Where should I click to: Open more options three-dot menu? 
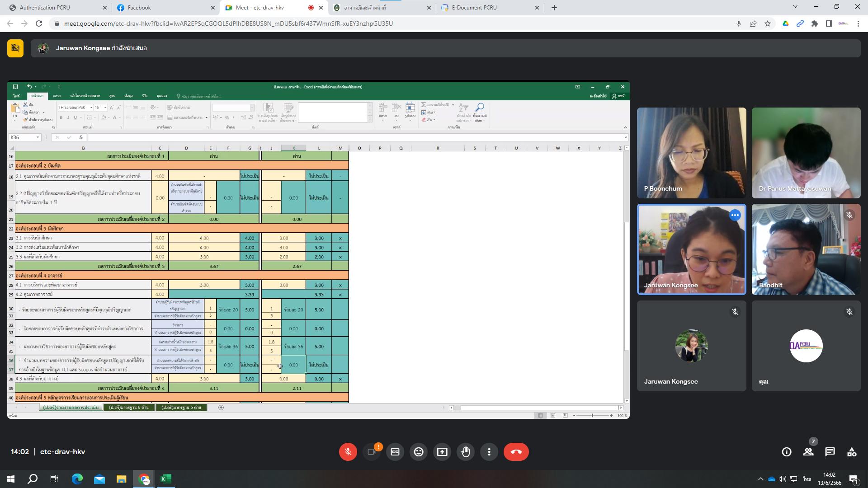pyautogui.click(x=489, y=452)
